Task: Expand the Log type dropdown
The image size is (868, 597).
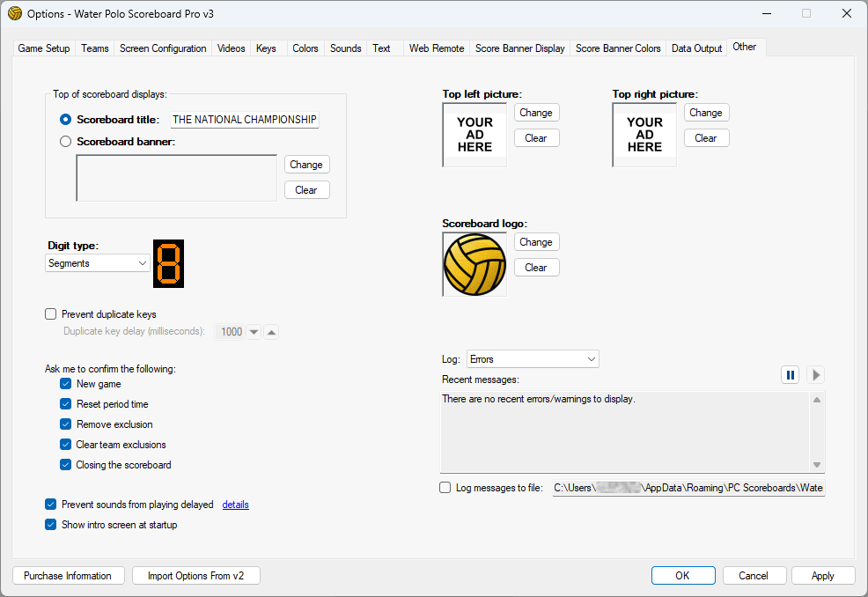Action: (533, 359)
